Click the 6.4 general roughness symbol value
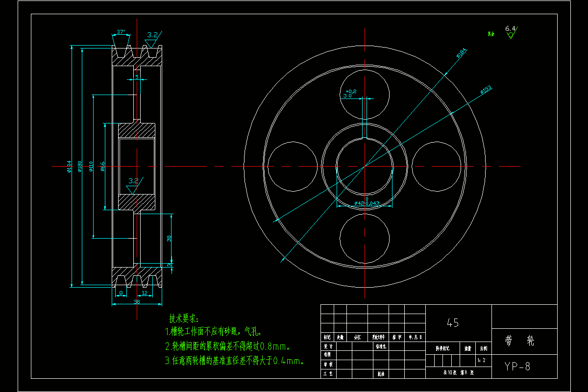This screenshot has width=588, height=392. 510,29
